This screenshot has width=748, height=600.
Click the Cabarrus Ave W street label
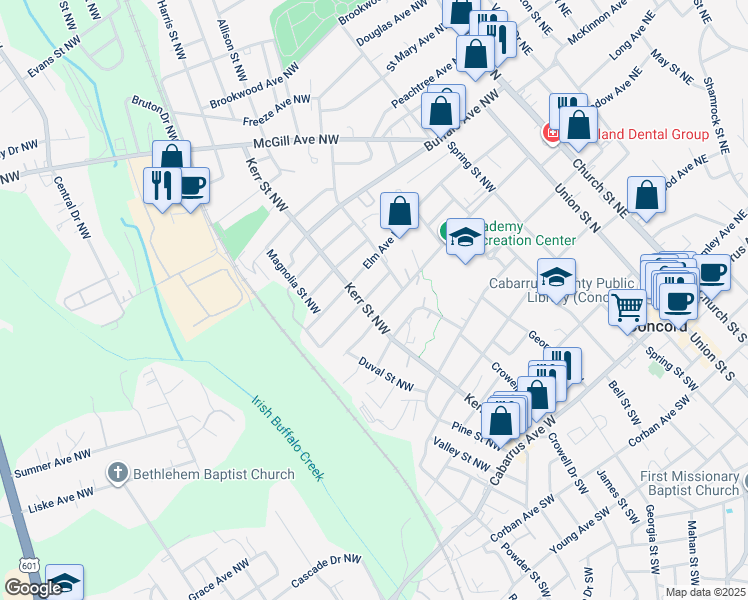tap(523, 451)
